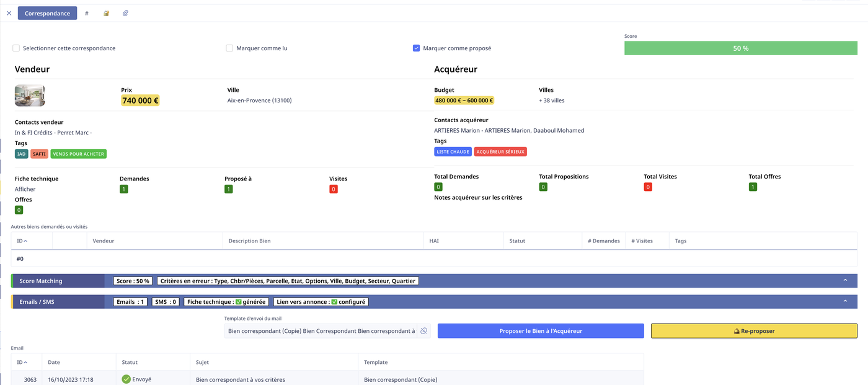Screen dimensions: 868x385
Task: Click the green Envoyé status check icon
Action: click(126, 379)
